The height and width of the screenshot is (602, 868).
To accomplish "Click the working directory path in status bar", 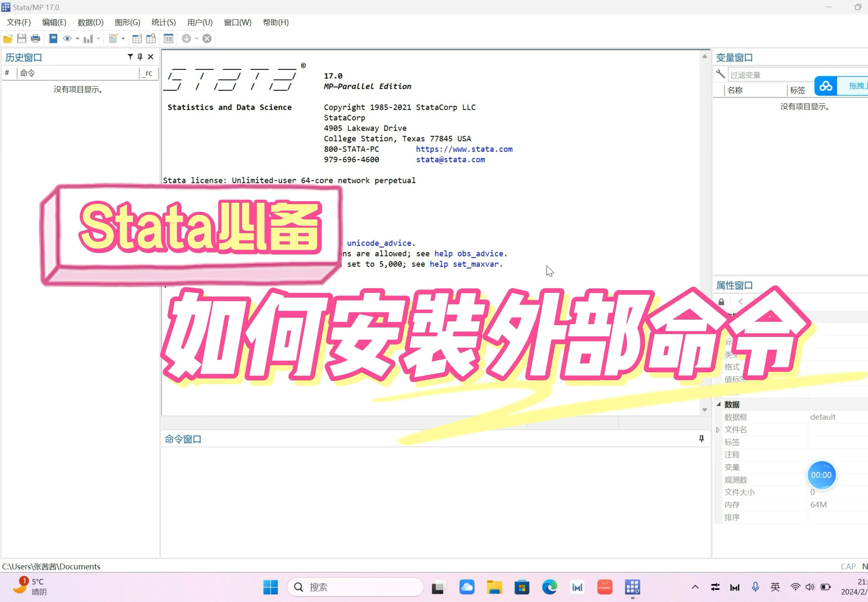I will tap(51, 567).
